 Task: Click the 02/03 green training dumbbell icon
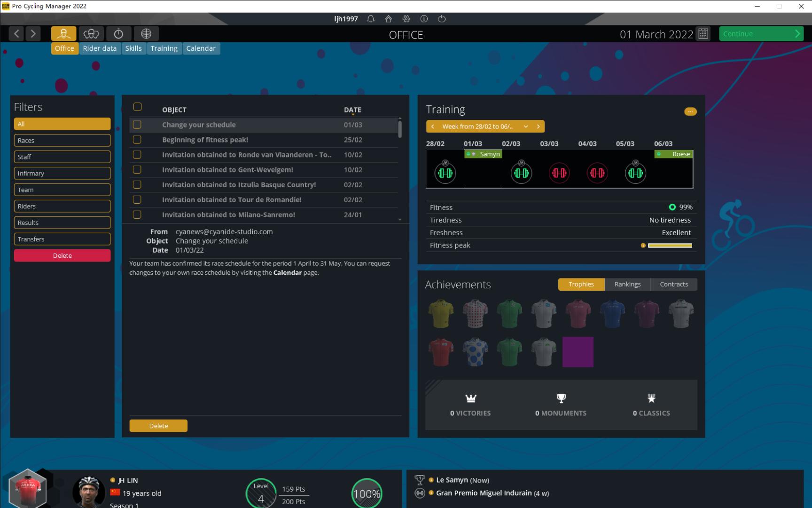(521, 173)
